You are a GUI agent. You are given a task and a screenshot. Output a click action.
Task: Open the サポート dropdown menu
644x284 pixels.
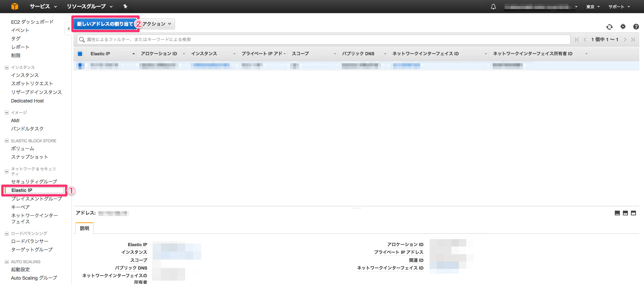[x=619, y=7]
